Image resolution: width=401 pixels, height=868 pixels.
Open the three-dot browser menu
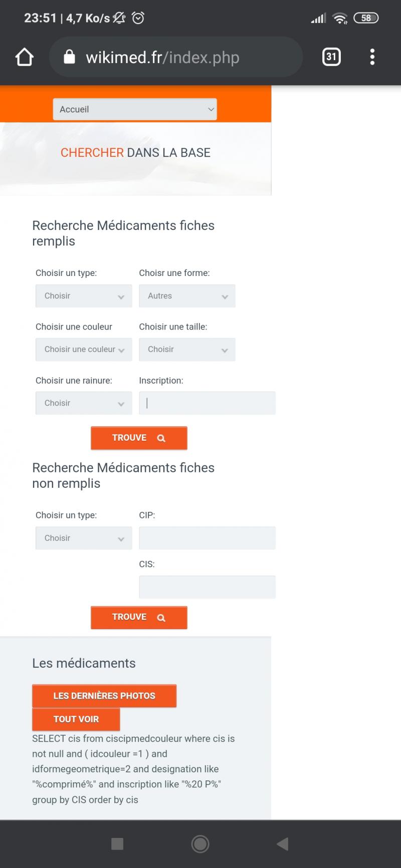tap(372, 57)
